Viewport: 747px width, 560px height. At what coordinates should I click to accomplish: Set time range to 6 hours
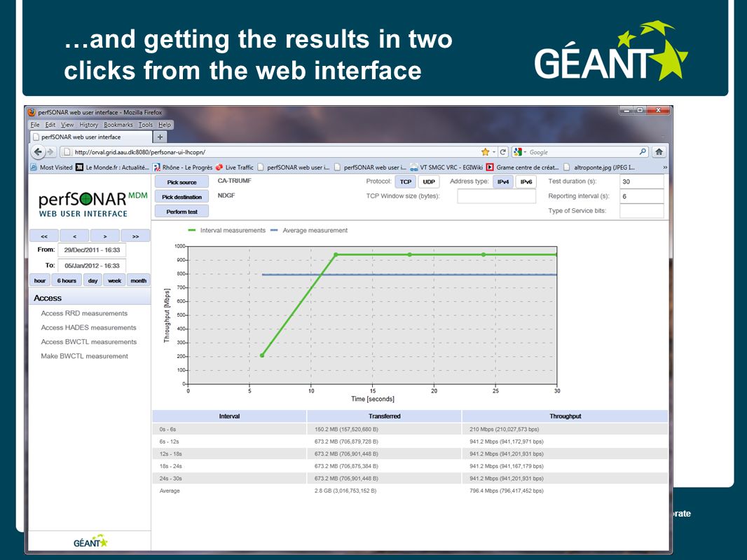point(67,281)
